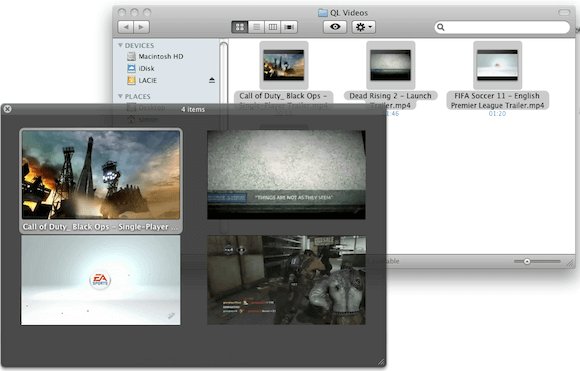Click the iDisk icon
This screenshot has width=580, height=371.
click(131, 68)
